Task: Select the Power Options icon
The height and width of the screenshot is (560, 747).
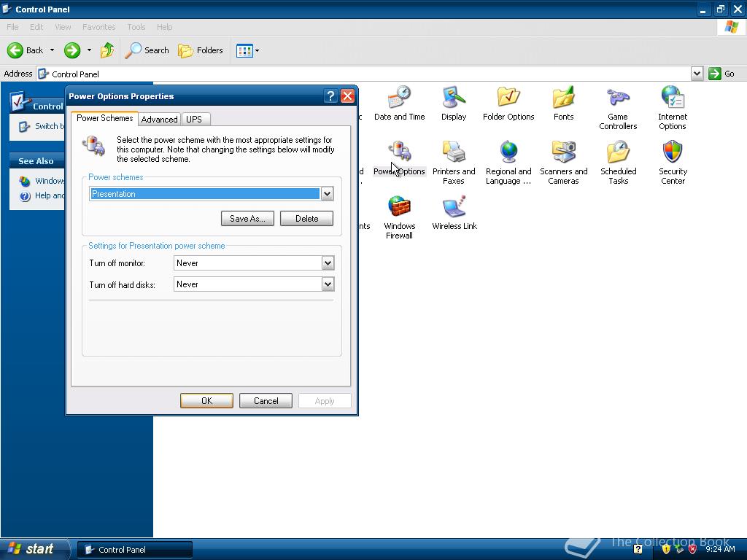Action: click(399, 158)
